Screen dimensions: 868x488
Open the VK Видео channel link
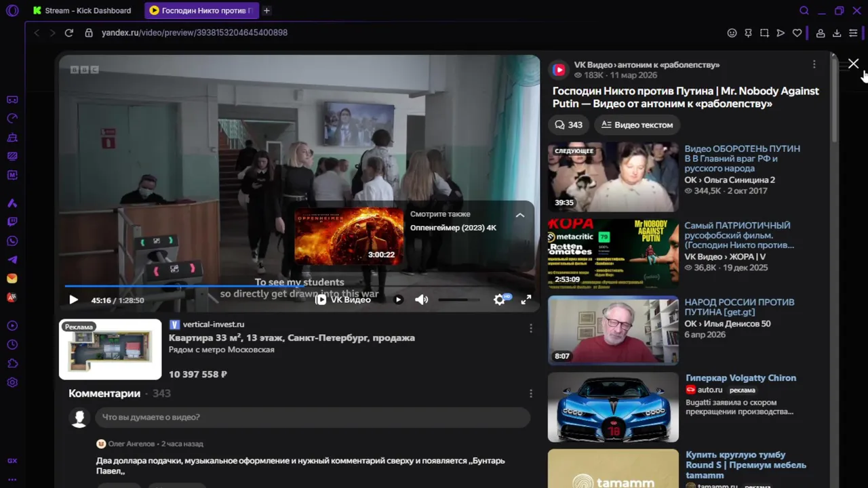click(646, 65)
